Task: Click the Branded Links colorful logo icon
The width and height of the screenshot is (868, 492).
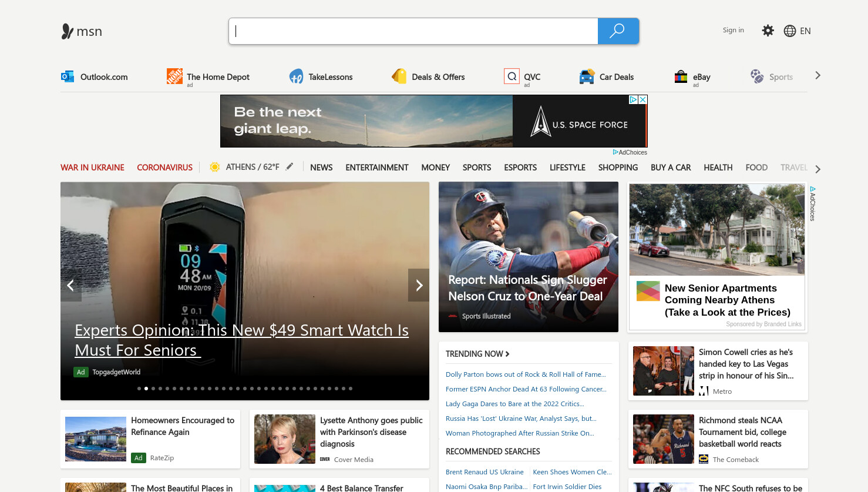Action: pos(648,291)
